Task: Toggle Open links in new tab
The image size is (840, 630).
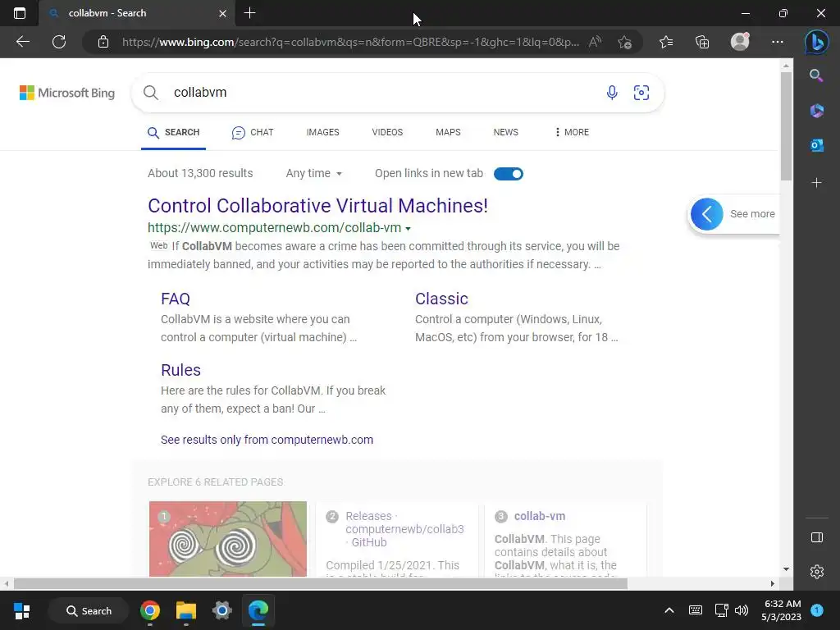Action: tap(509, 174)
